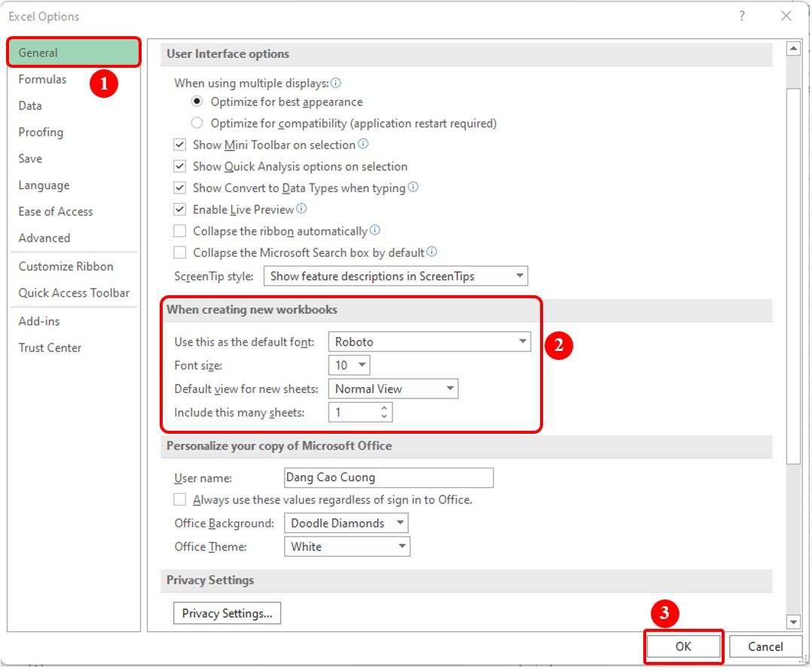The width and height of the screenshot is (812, 671).
Task: Open the default font Roboto dropdown
Action: pyautogui.click(x=429, y=341)
